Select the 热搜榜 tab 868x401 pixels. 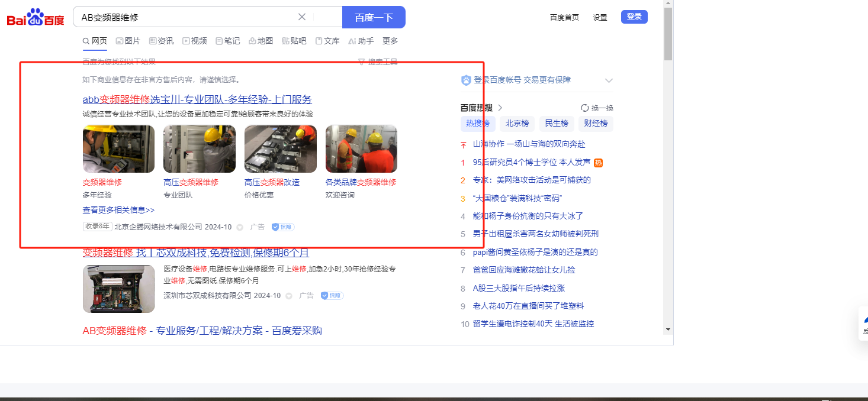point(478,123)
